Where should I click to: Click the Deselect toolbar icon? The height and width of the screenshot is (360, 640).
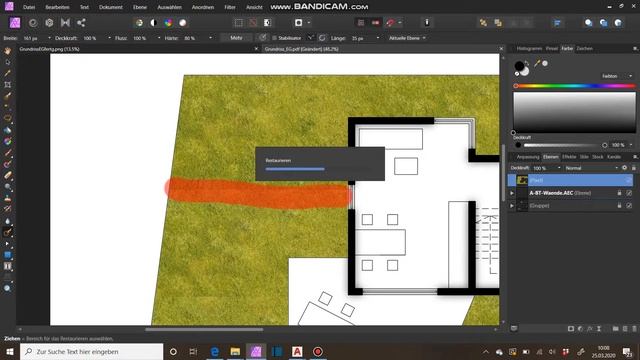(253, 23)
